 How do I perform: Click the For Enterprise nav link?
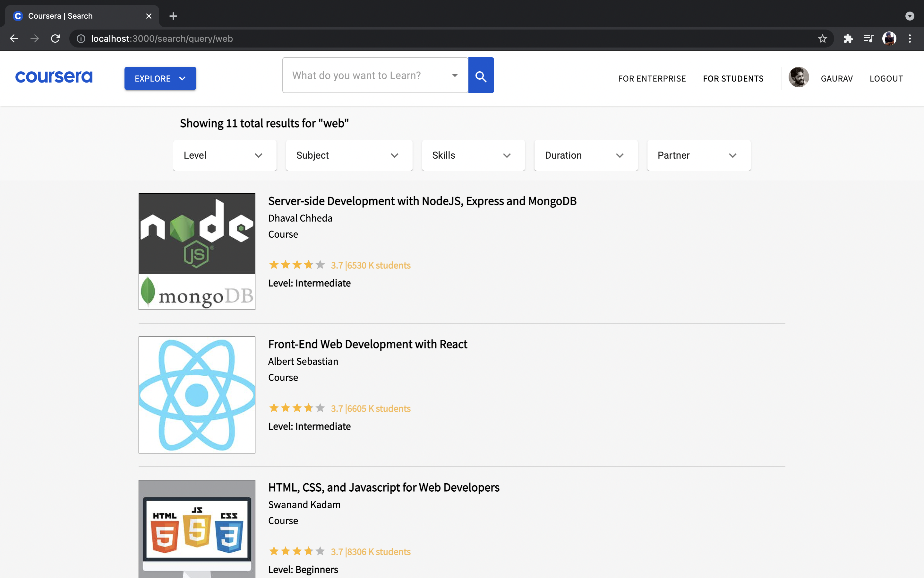[652, 78]
